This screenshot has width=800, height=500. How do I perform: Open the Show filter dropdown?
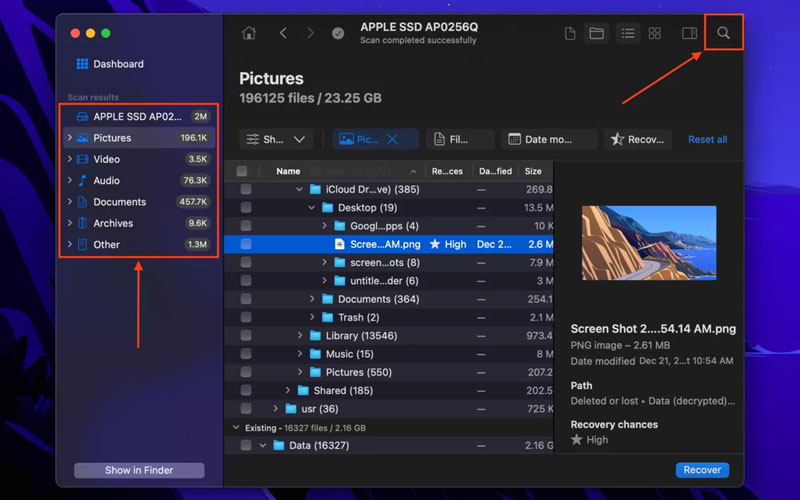[x=277, y=139]
